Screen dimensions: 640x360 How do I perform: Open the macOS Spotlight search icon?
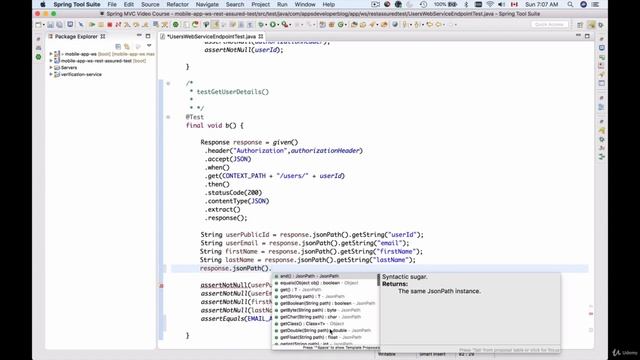click(x=570, y=4)
